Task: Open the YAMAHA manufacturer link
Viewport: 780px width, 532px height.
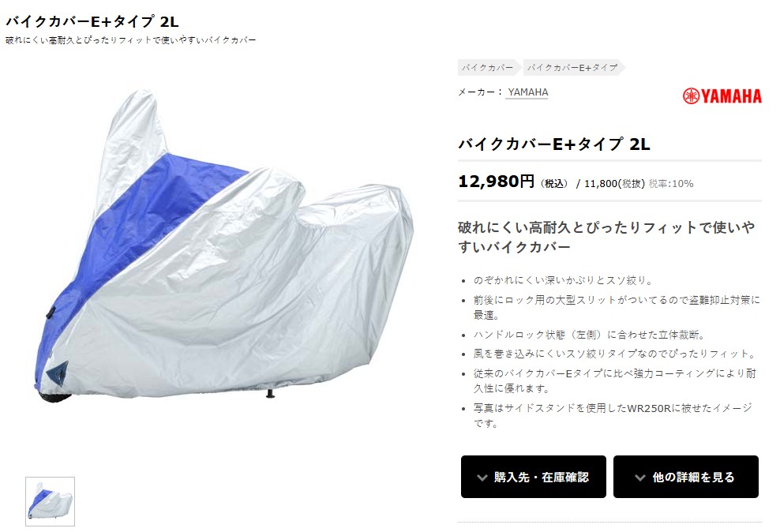Action: point(527,92)
